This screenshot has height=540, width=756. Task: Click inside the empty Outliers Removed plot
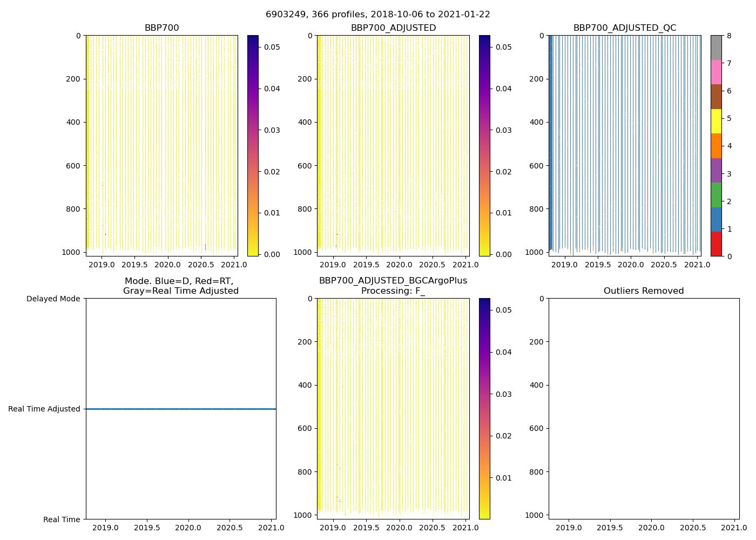[644, 409]
